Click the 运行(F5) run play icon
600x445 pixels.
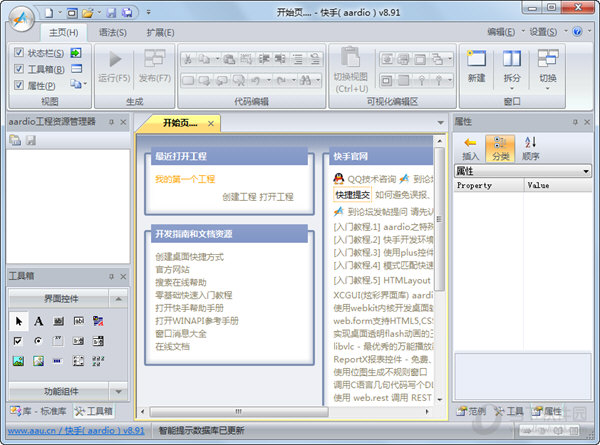click(x=115, y=59)
